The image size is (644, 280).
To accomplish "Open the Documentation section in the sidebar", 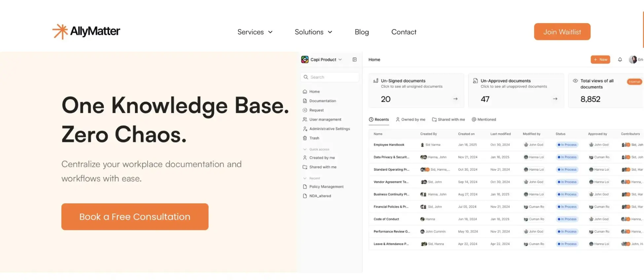I will click(x=322, y=101).
